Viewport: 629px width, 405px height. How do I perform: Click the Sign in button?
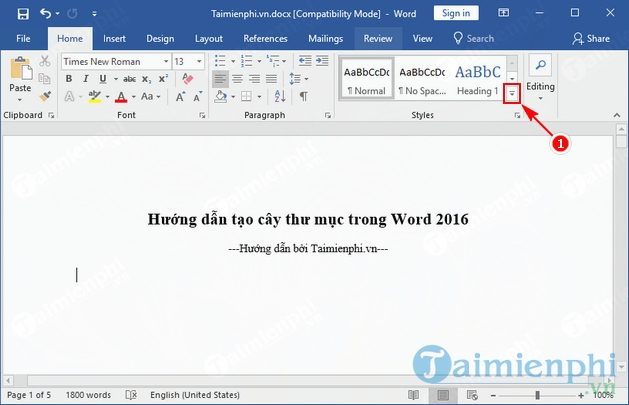[x=456, y=13]
